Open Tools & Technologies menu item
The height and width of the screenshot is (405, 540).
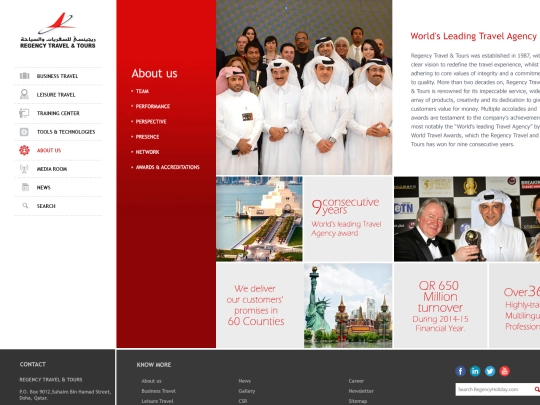click(x=66, y=132)
